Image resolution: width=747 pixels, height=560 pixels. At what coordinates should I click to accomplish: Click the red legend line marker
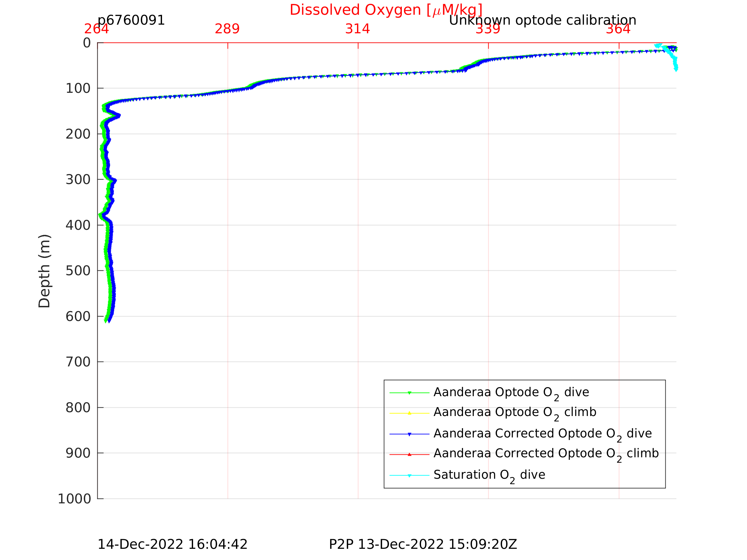(409, 455)
